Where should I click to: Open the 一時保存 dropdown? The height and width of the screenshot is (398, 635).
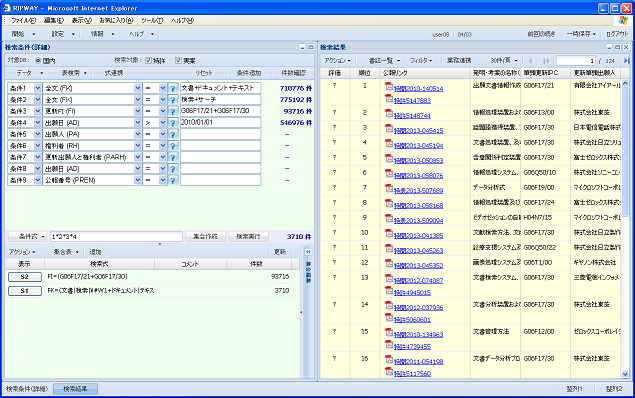(x=581, y=34)
